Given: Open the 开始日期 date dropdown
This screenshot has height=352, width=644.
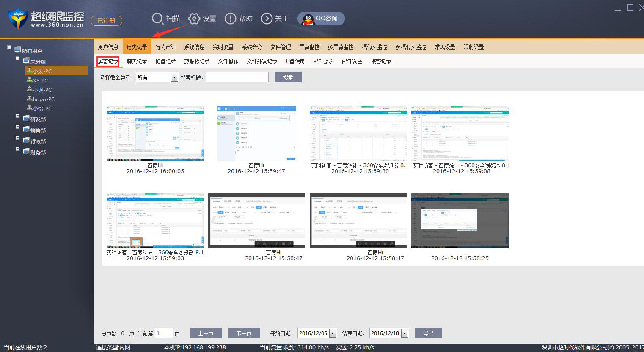Looking at the screenshot, I should (333, 333).
